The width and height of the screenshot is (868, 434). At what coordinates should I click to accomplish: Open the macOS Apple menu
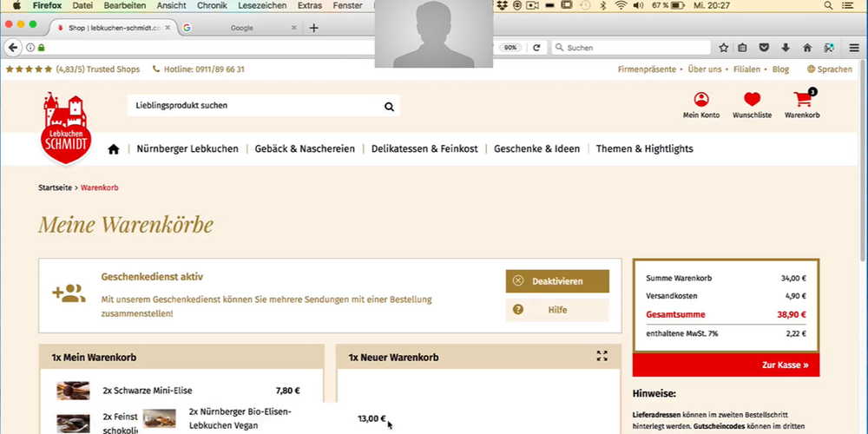(16, 5)
